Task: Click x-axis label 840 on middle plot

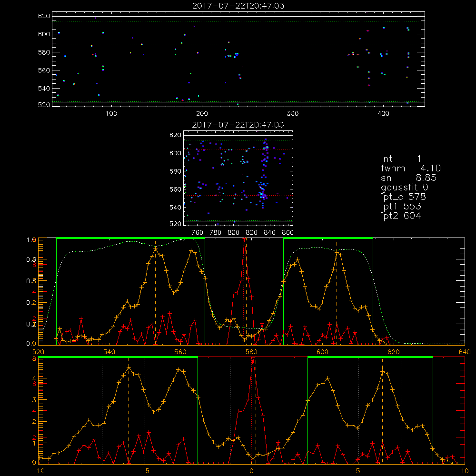Action: (x=269, y=233)
